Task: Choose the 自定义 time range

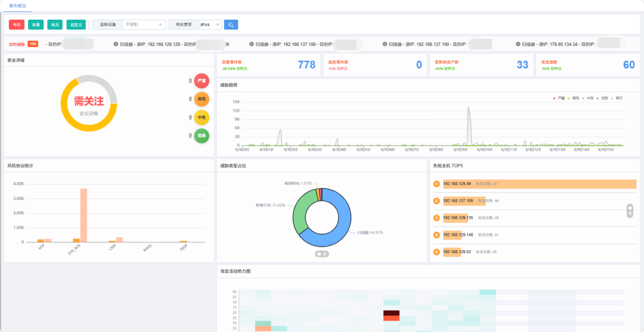Action: pyautogui.click(x=76, y=24)
